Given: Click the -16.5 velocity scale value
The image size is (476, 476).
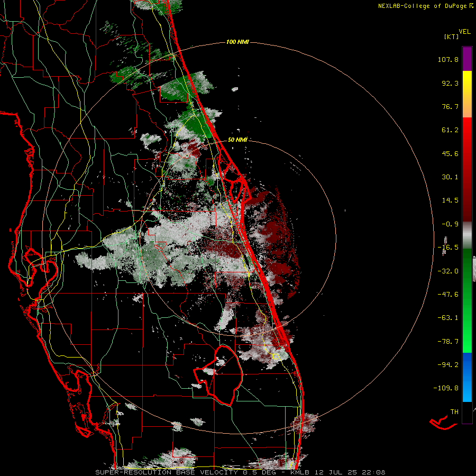Looking at the screenshot, I should click(x=448, y=248).
